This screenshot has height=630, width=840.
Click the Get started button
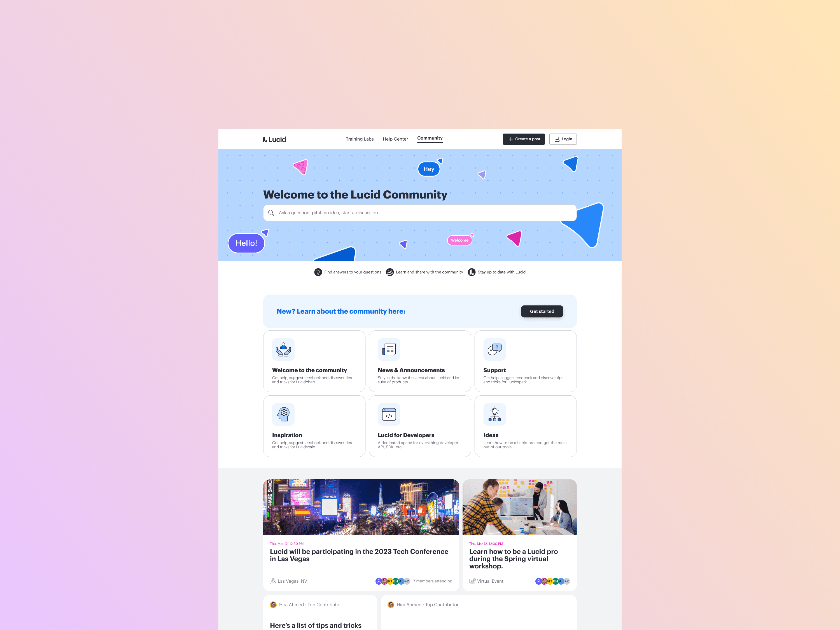[542, 311]
